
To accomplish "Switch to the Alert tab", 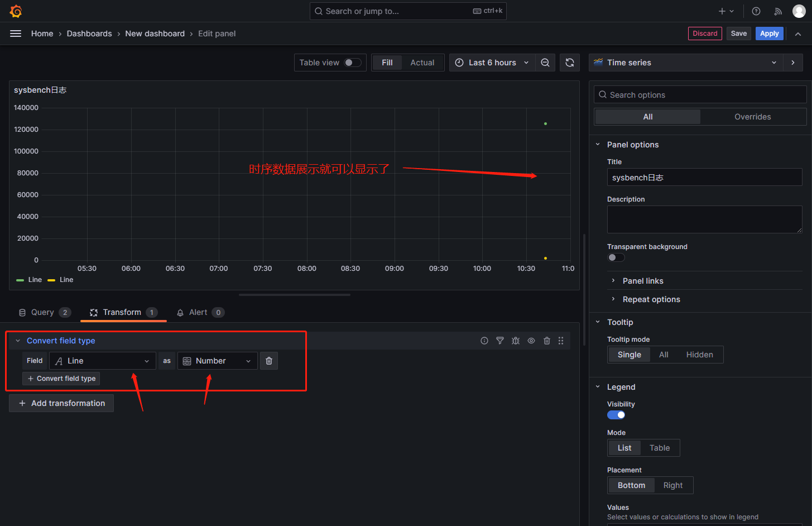I will [x=200, y=312].
